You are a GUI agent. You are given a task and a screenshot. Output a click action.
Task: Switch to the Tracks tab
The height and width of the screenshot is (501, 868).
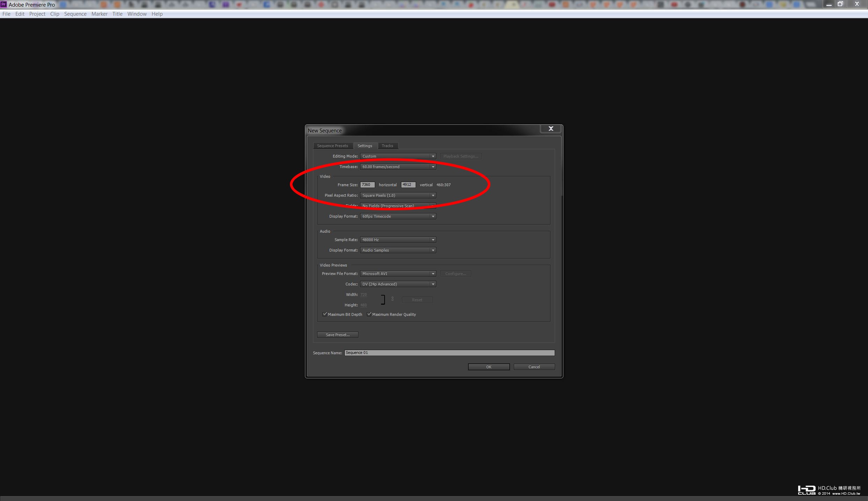pyautogui.click(x=387, y=146)
